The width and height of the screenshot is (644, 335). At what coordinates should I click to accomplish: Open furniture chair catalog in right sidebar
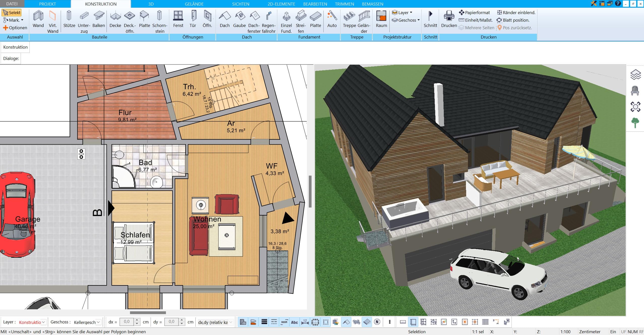(x=635, y=91)
